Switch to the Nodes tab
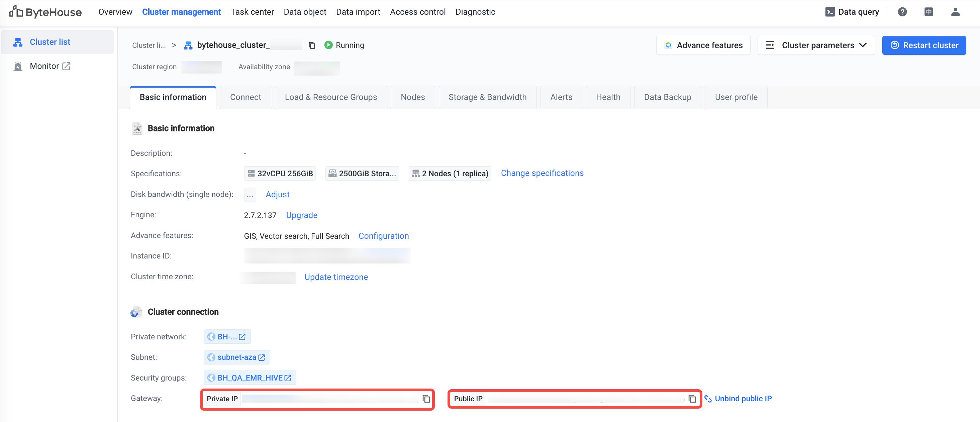980x422 pixels. click(412, 97)
